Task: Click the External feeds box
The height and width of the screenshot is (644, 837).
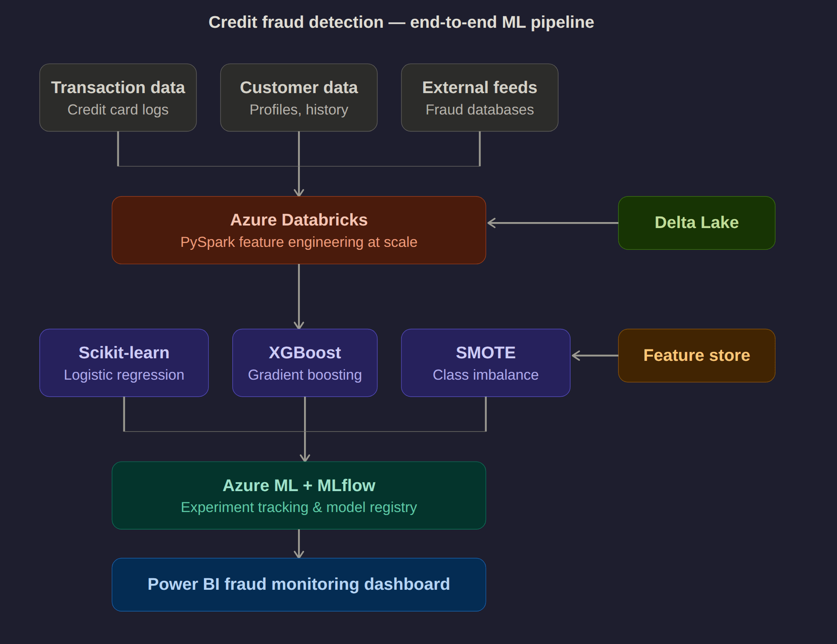Action: click(479, 98)
